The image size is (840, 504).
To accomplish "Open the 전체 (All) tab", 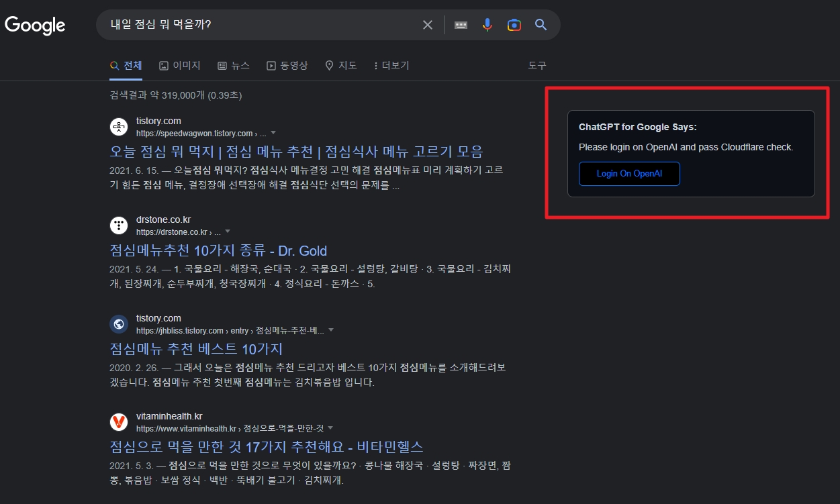I will tap(126, 66).
